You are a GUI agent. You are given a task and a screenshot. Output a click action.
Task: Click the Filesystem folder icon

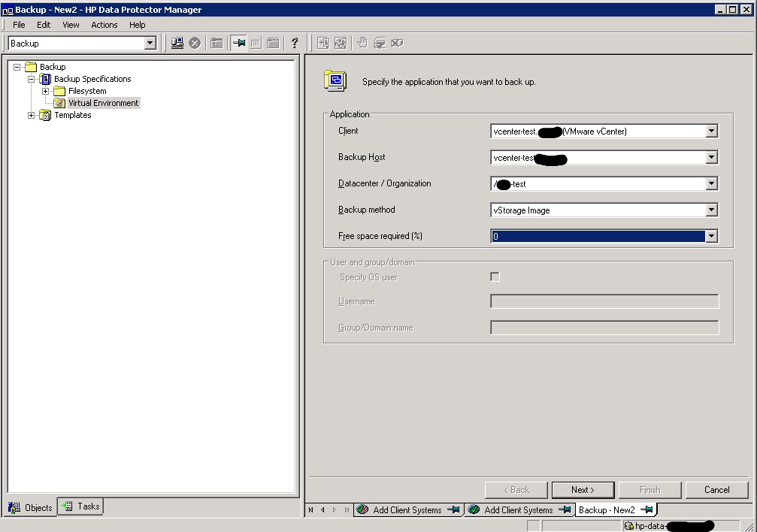[59, 91]
